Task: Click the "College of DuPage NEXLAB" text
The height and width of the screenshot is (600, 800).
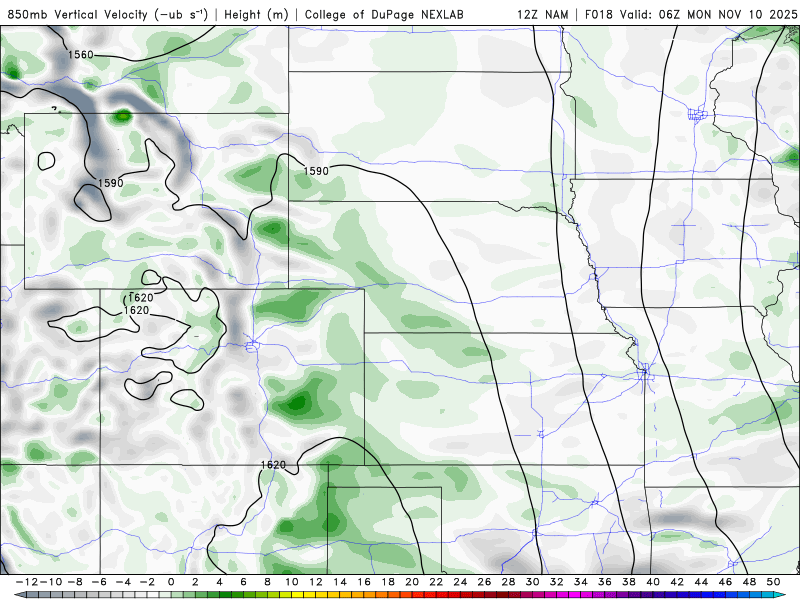Action: pyautogui.click(x=384, y=14)
